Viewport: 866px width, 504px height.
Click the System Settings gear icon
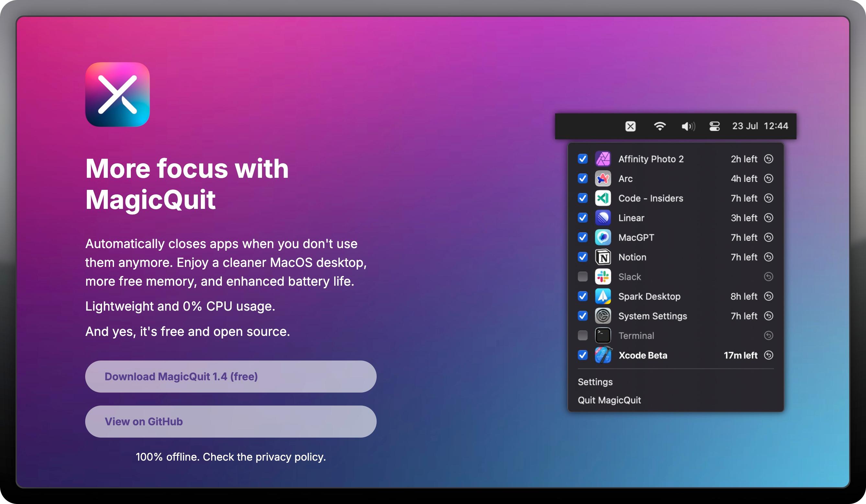coord(603,316)
